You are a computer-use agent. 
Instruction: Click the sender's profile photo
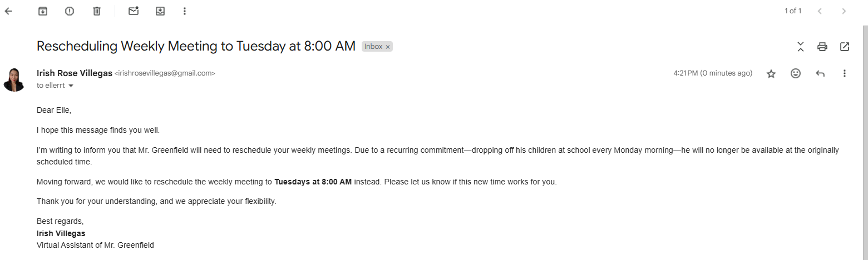tap(14, 79)
